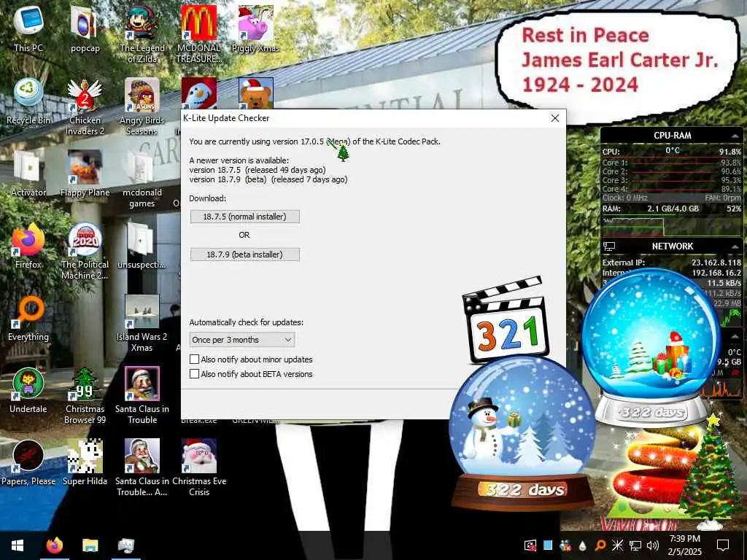Open The Political Machine 2 shortcut
The height and width of the screenshot is (560, 747).
coord(85,251)
